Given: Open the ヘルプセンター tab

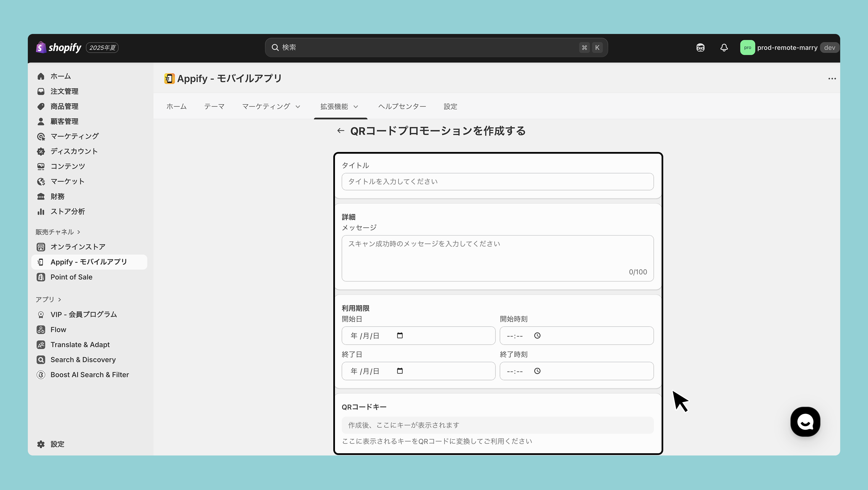Looking at the screenshot, I should [x=402, y=107].
